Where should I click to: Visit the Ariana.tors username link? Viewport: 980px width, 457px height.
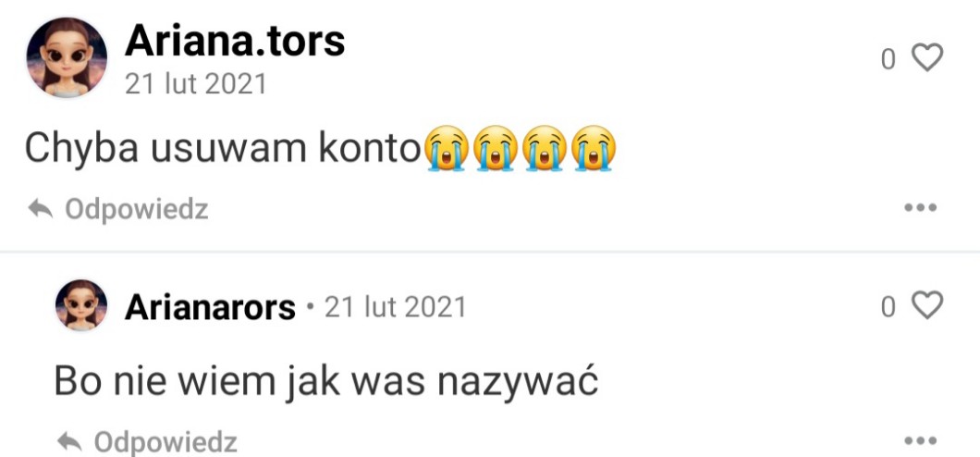tap(235, 42)
